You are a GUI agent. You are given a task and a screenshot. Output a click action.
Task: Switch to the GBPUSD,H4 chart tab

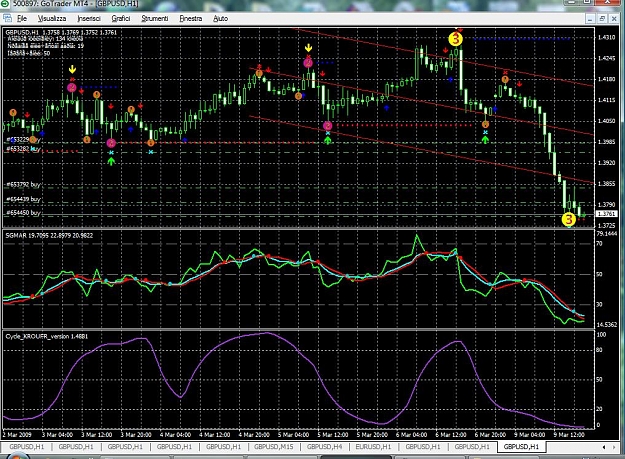coord(324,447)
